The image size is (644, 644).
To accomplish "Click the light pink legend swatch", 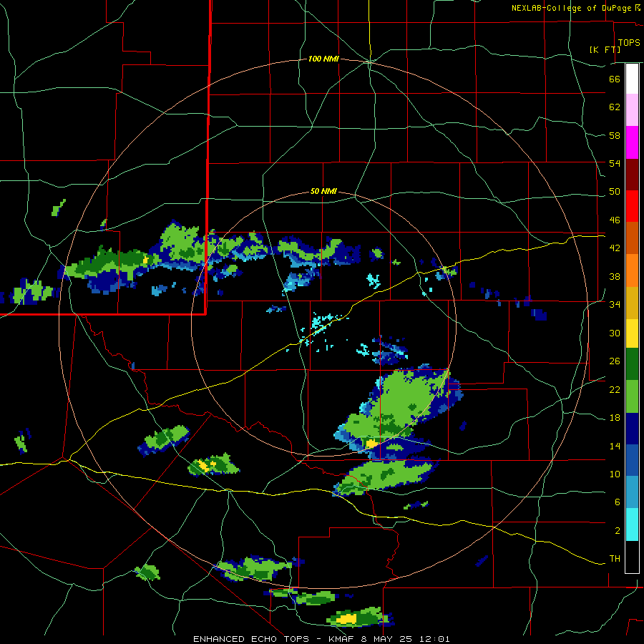I will pos(632,110).
